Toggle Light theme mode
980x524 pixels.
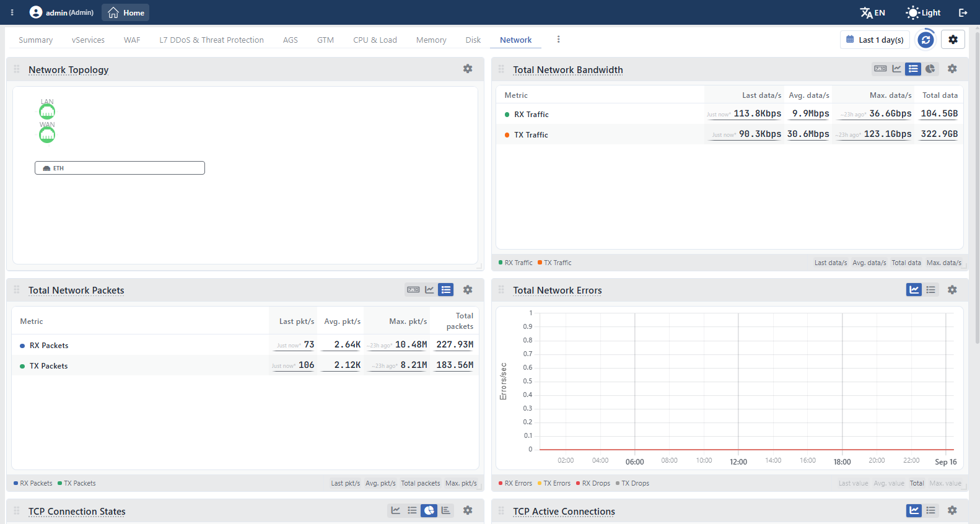click(x=923, y=12)
